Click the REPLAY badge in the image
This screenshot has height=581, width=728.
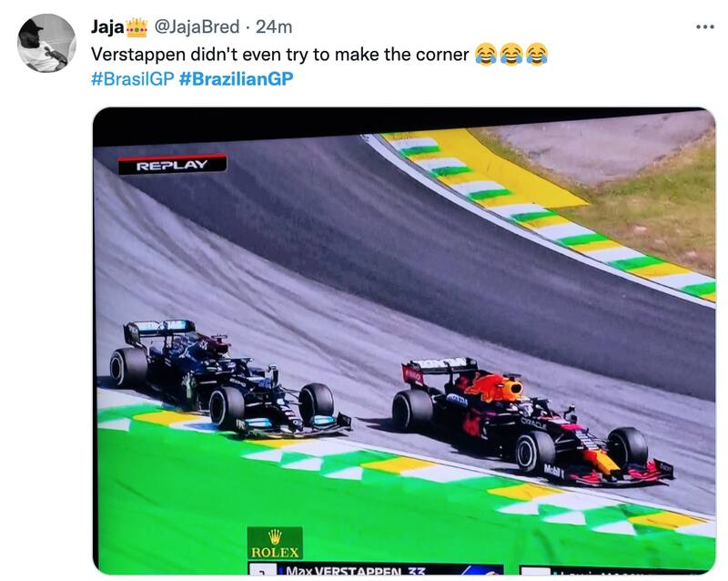pos(172,165)
